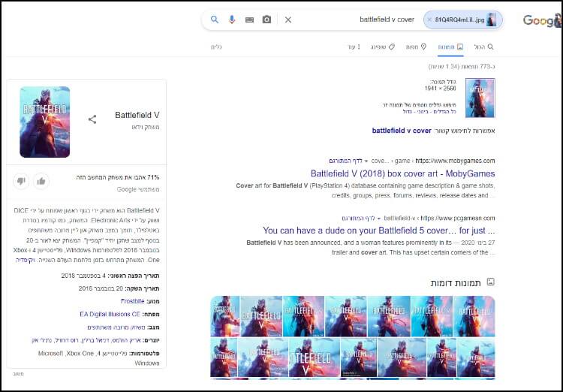Open the EA Digital Illusions CE link

pyautogui.click(x=110, y=314)
